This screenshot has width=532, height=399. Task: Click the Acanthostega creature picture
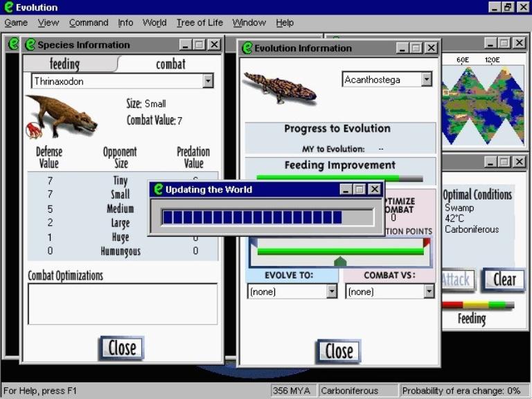pos(280,87)
